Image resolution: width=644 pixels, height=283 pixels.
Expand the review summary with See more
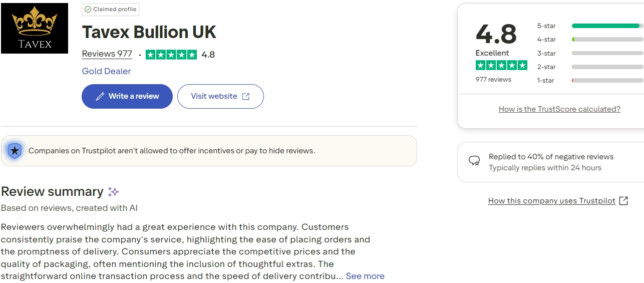point(365,276)
